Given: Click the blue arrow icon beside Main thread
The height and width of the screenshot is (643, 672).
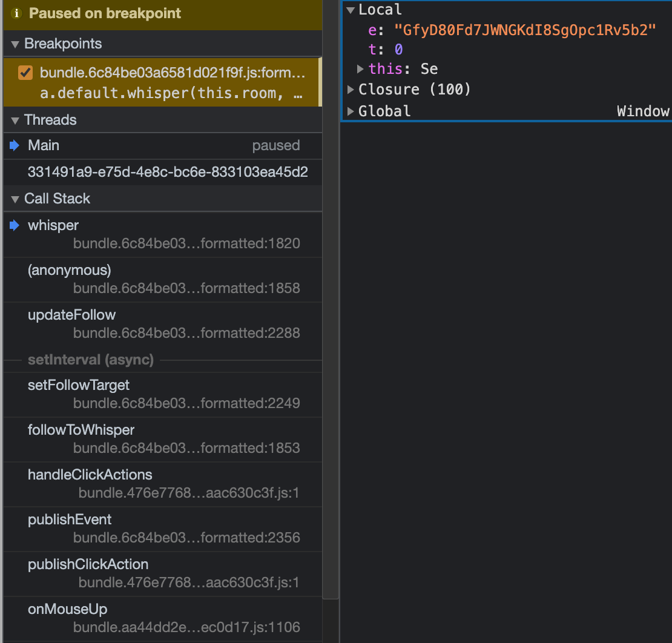Looking at the screenshot, I should [x=15, y=146].
